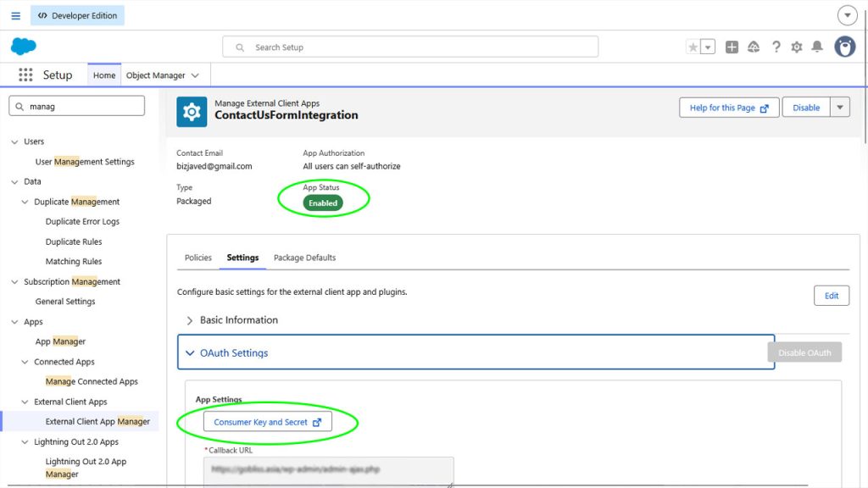Click the favorites star icon
This screenshot has width=868, height=488.
click(693, 47)
